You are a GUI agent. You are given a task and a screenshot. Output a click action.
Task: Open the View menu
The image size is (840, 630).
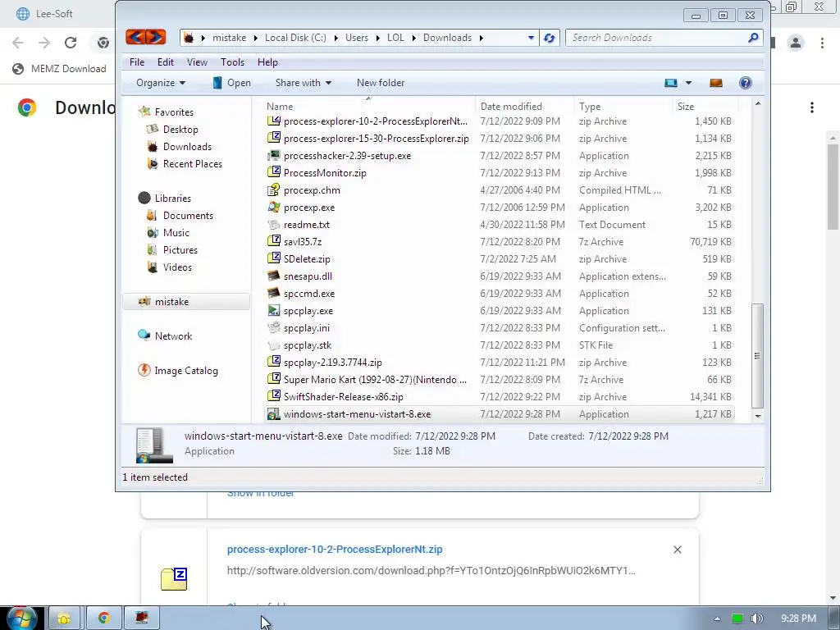point(197,62)
